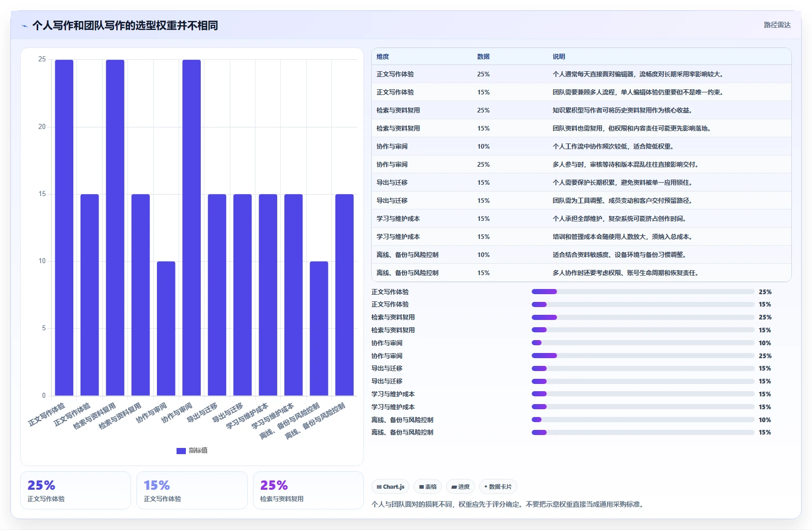This screenshot has height=530, width=812.
Task: Click the 正文写作体验 chart bar reaching 15
Action: point(89,295)
